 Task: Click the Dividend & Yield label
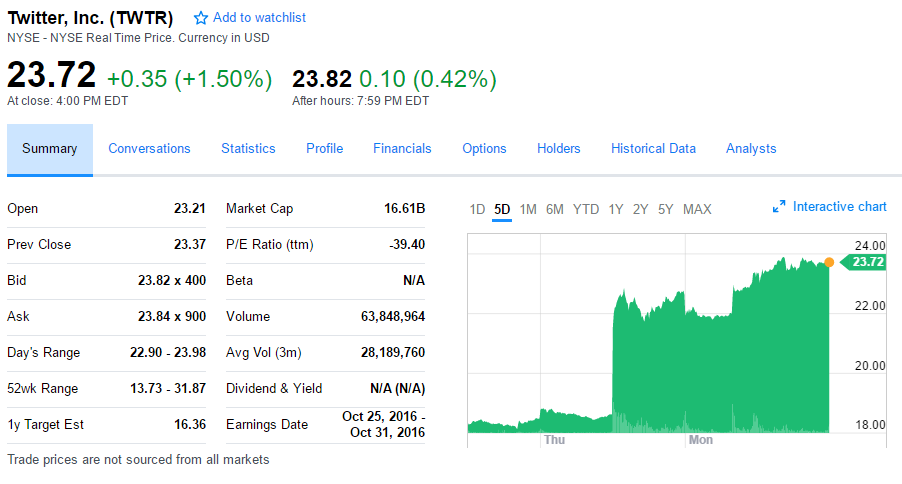click(x=274, y=388)
